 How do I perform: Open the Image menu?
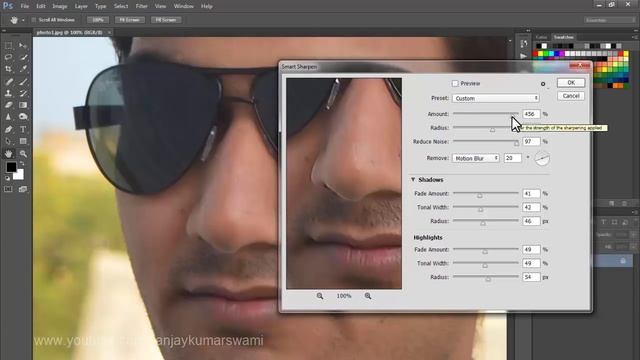click(x=60, y=6)
